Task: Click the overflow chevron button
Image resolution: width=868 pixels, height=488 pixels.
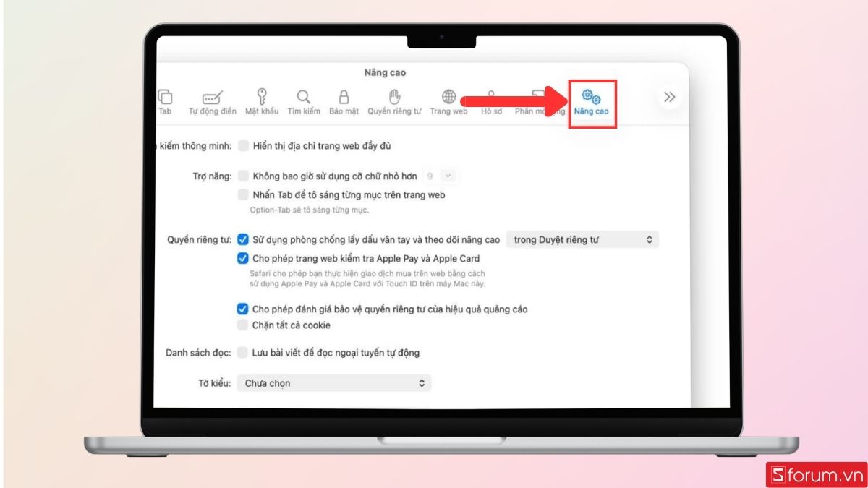Action: point(669,96)
